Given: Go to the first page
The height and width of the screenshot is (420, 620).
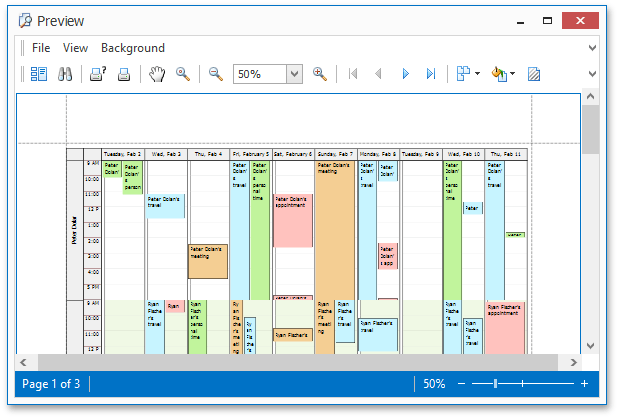Looking at the screenshot, I should (353, 74).
